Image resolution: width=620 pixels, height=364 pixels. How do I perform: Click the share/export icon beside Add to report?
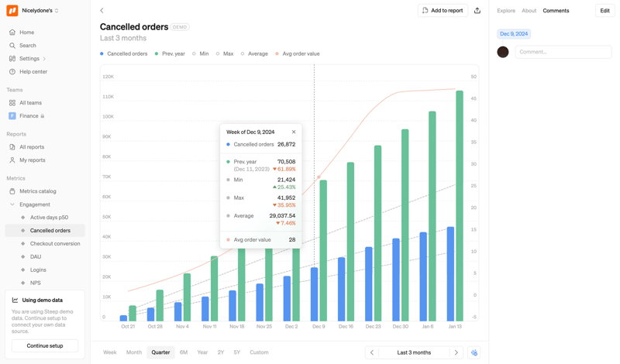coord(477,11)
